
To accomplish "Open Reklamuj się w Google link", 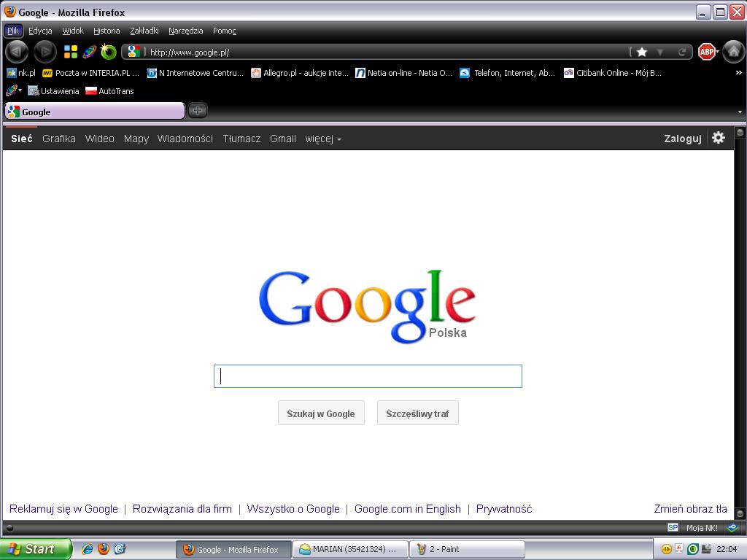I will (x=63, y=508).
